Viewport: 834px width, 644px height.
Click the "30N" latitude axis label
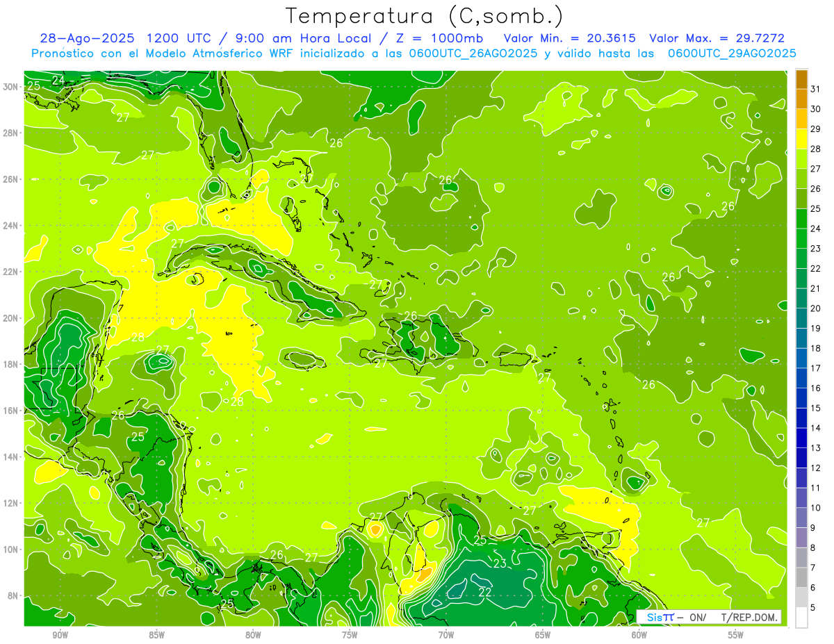(10, 87)
